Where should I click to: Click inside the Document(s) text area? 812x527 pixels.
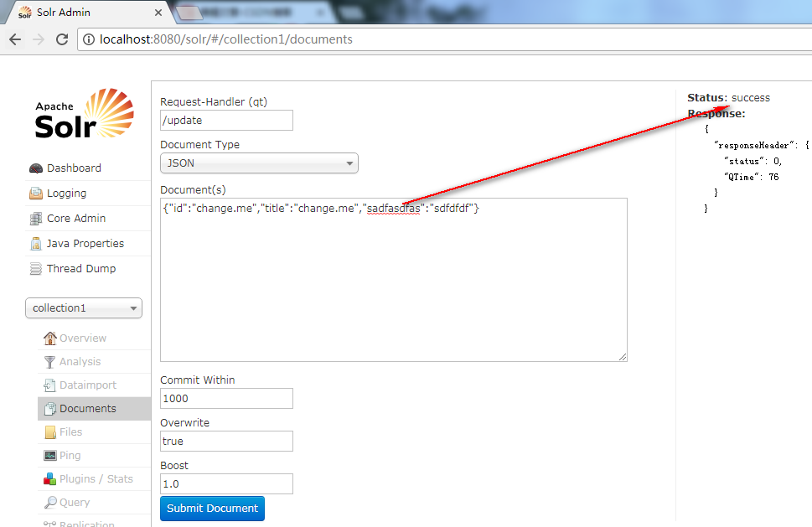[x=394, y=280]
